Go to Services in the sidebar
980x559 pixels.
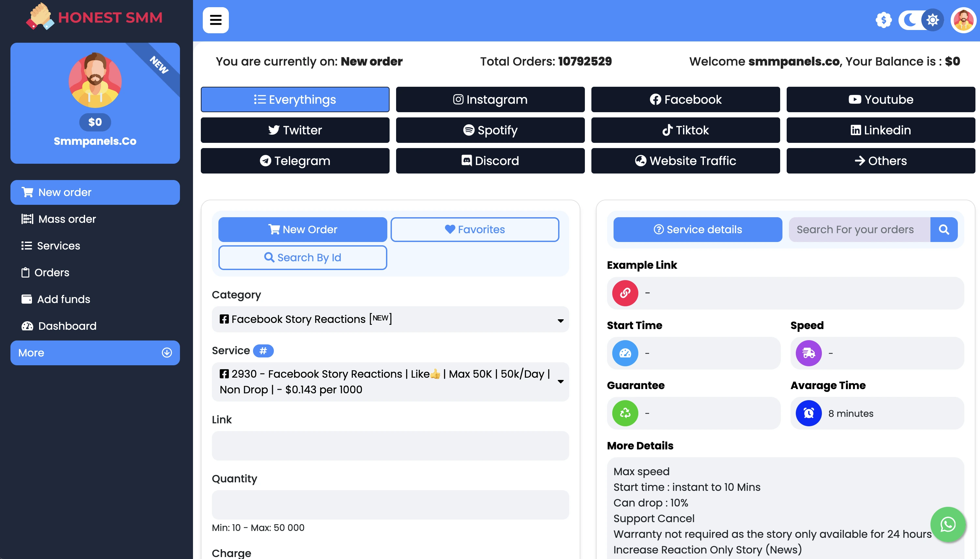click(x=95, y=246)
